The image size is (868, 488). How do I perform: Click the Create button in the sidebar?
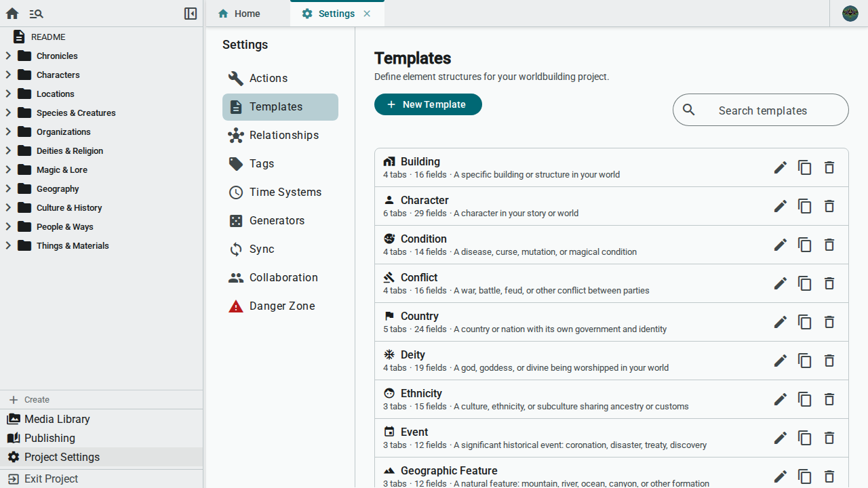pos(102,400)
